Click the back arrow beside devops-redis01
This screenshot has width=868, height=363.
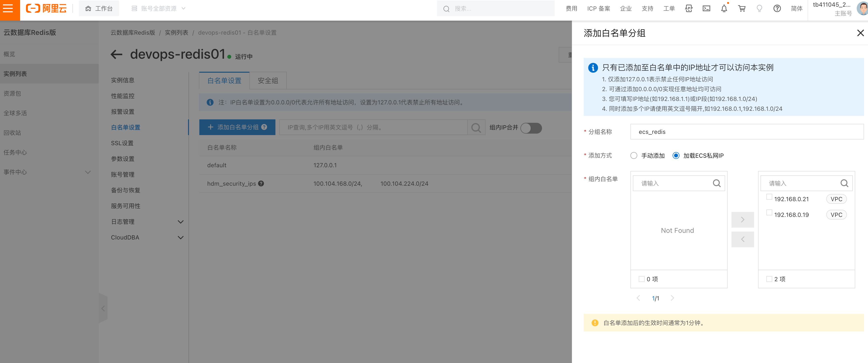pyautogui.click(x=117, y=55)
